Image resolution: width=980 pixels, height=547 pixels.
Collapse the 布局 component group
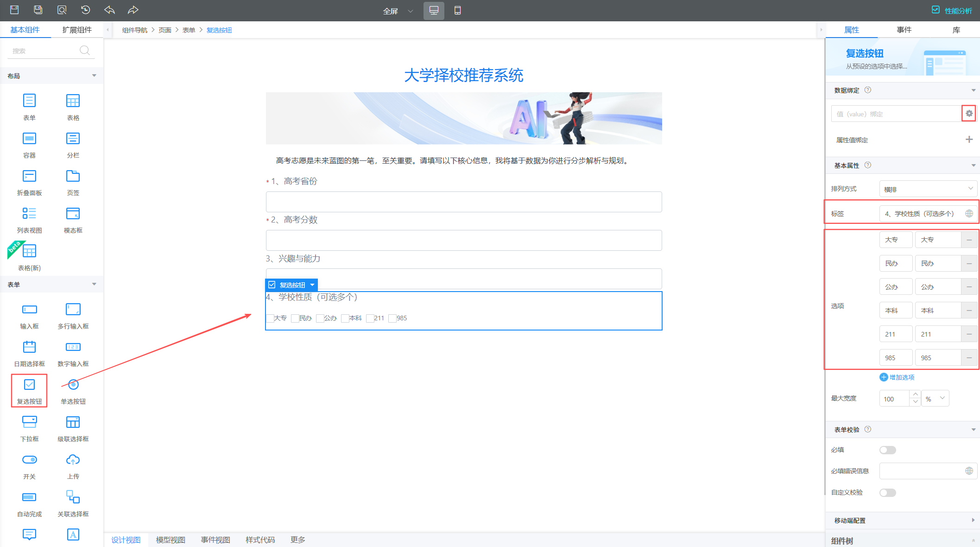pos(94,76)
